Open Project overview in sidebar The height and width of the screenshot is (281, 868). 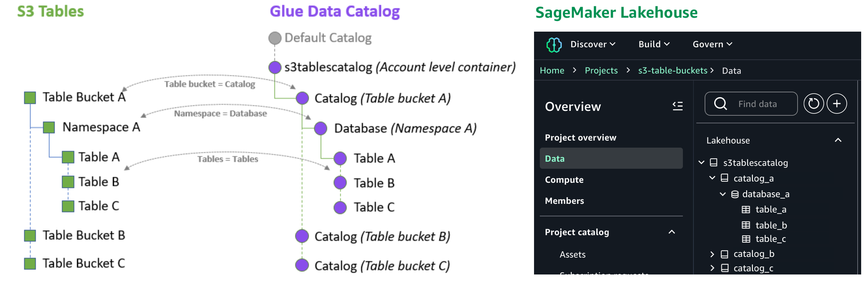tap(580, 138)
